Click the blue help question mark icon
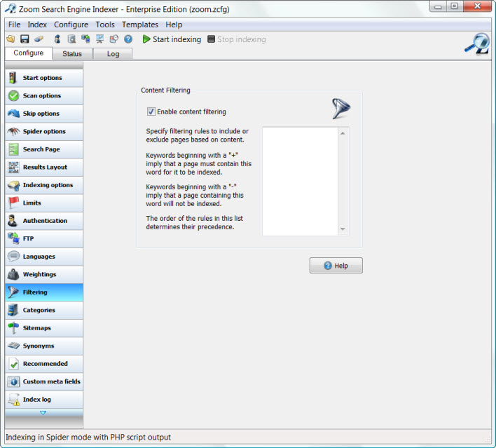 (x=128, y=39)
